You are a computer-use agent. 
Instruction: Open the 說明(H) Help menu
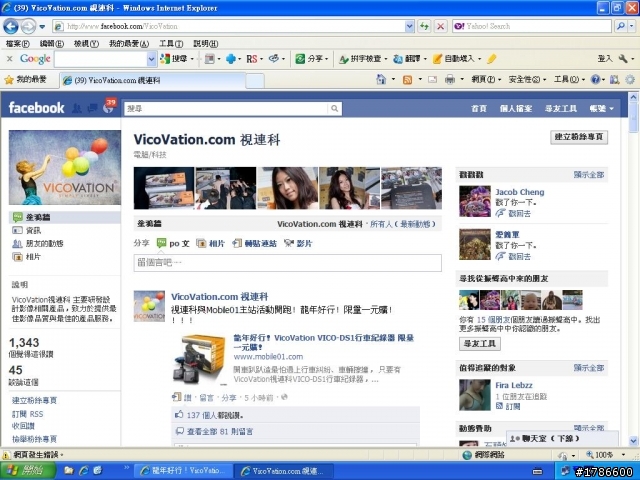(x=205, y=43)
